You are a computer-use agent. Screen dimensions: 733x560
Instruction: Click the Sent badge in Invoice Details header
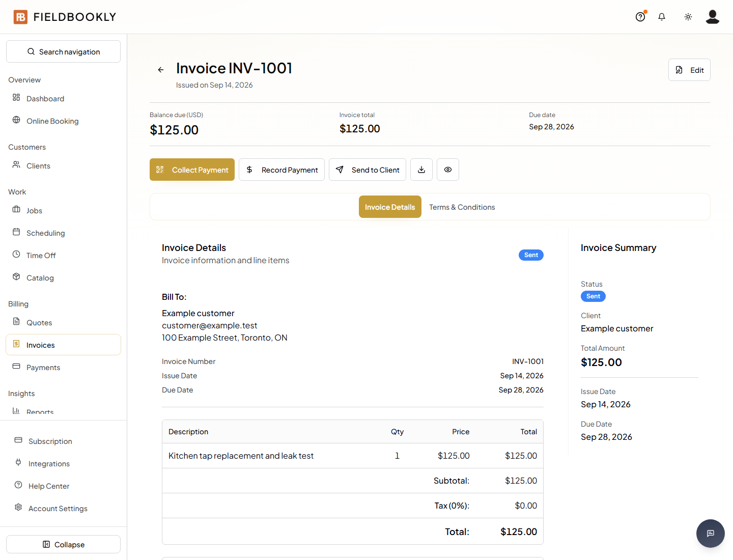tap(531, 255)
